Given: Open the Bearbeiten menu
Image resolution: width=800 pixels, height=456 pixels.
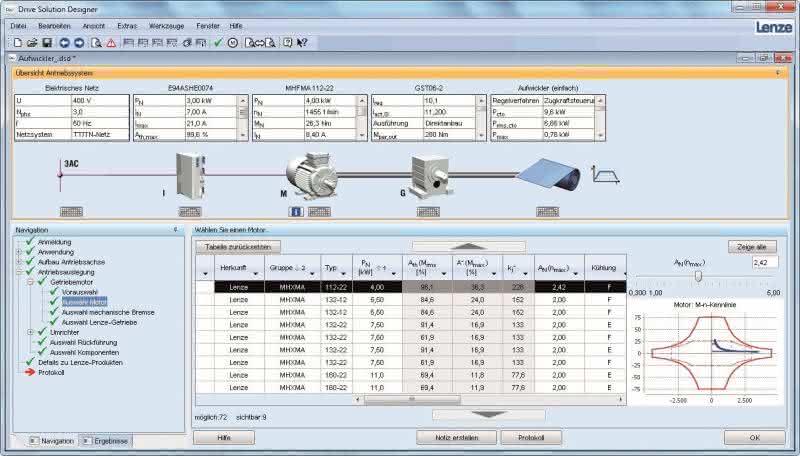Looking at the screenshot, I should (54, 26).
